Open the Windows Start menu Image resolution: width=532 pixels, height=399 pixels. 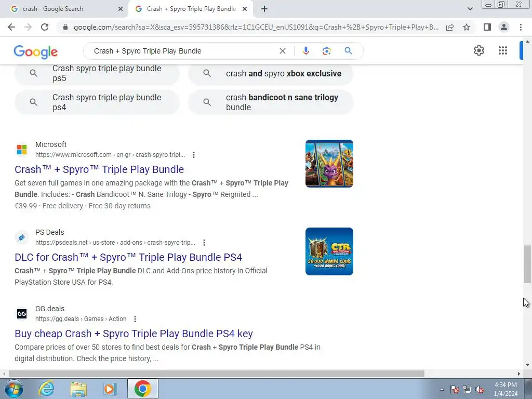tap(13, 389)
